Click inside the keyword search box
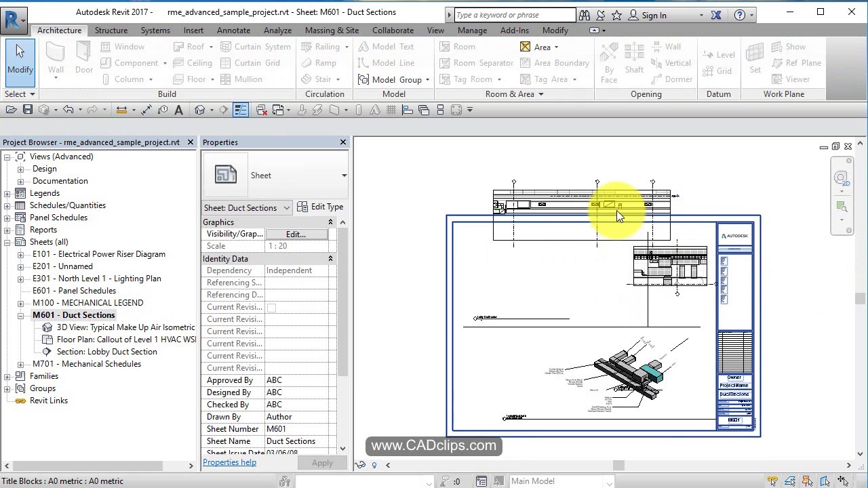Screen dimensions: 868x488 click(x=513, y=14)
